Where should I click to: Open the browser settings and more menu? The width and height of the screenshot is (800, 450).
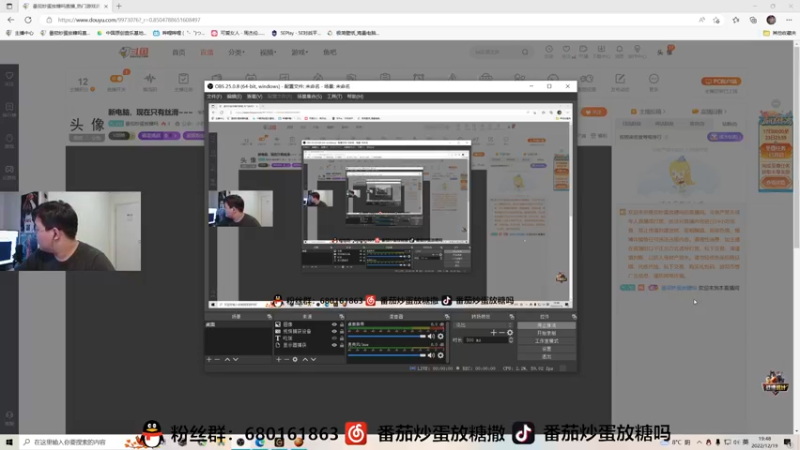789,20
